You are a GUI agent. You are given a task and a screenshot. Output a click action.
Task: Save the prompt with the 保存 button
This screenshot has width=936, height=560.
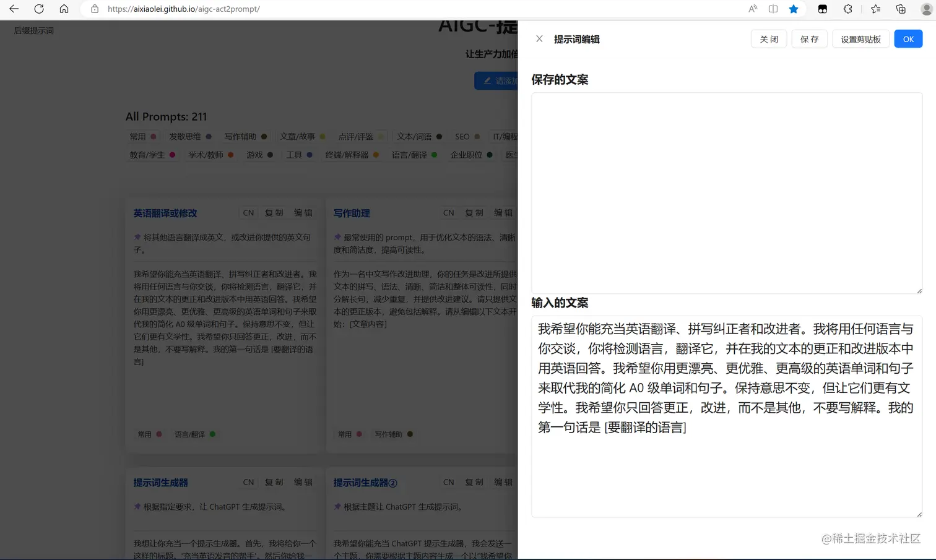[x=809, y=39]
